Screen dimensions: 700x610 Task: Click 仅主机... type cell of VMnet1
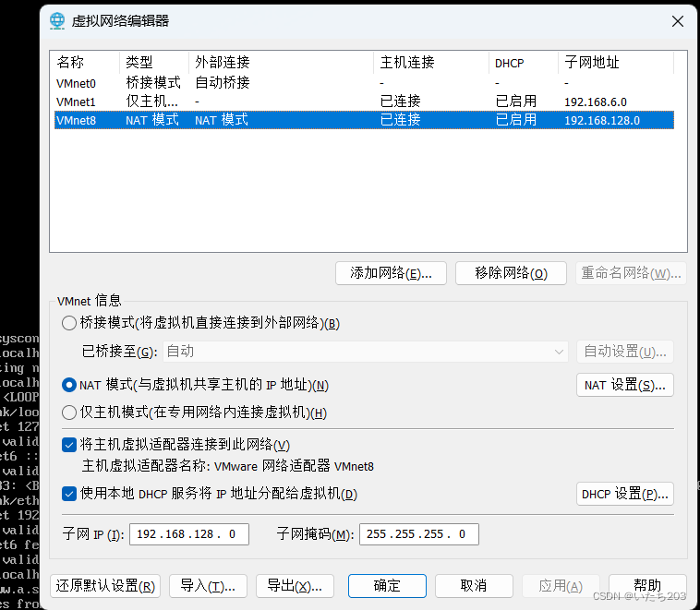[151, 102]
